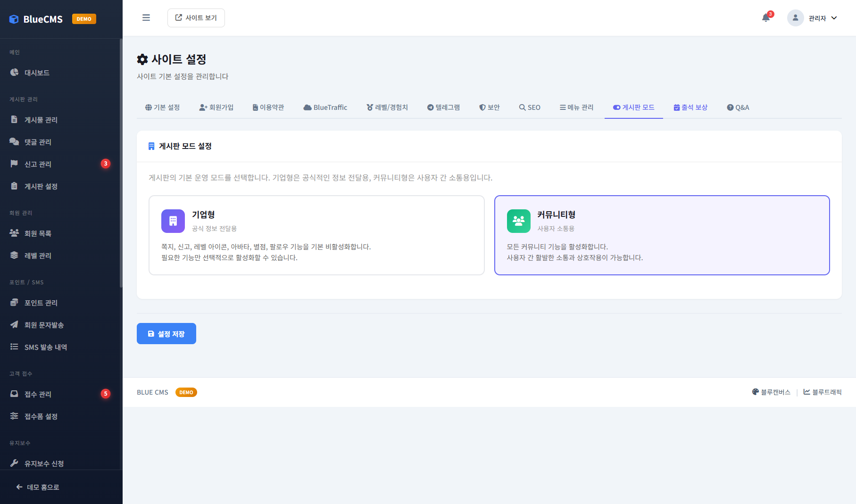This screenshot has width=856, height=504.
Task: Open SMS 발송 내역 in the sidebar
Action: (45, 347)
